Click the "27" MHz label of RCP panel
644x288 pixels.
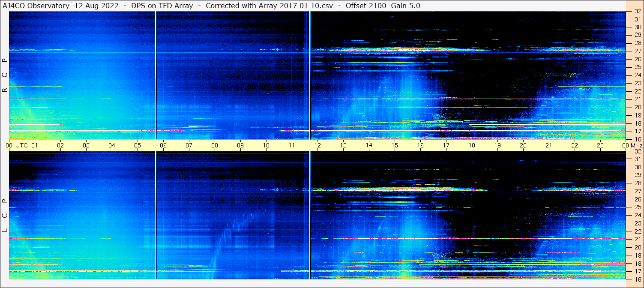click(638, 51)
